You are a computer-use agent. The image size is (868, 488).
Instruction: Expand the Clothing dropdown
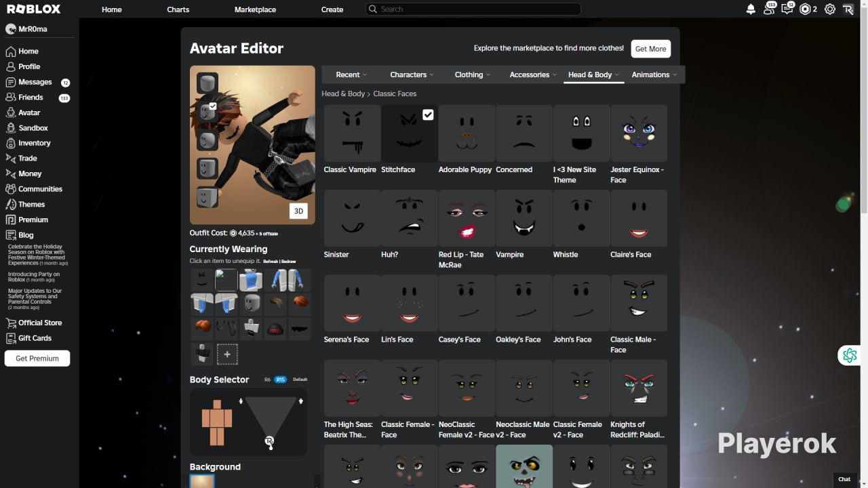pyautogui.click(x=473, y=75)
